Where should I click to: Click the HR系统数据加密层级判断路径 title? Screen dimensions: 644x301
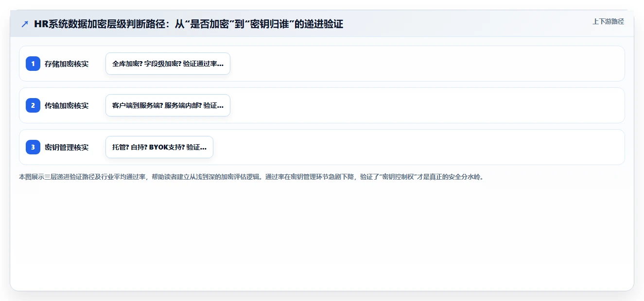(189, 24)
